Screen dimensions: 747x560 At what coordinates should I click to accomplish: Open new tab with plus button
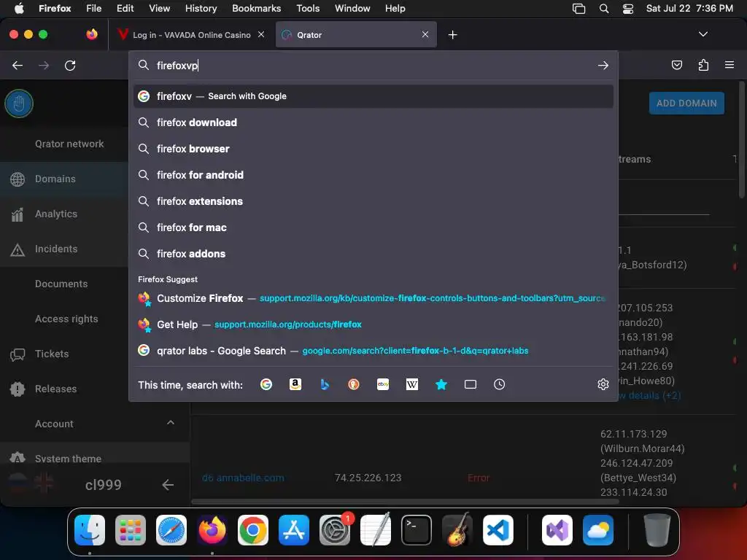point(452,35)
